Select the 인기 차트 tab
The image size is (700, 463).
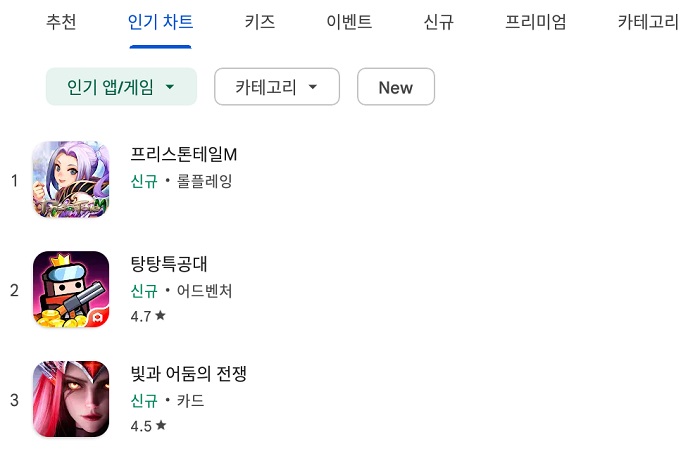click(x=161, y=22)
